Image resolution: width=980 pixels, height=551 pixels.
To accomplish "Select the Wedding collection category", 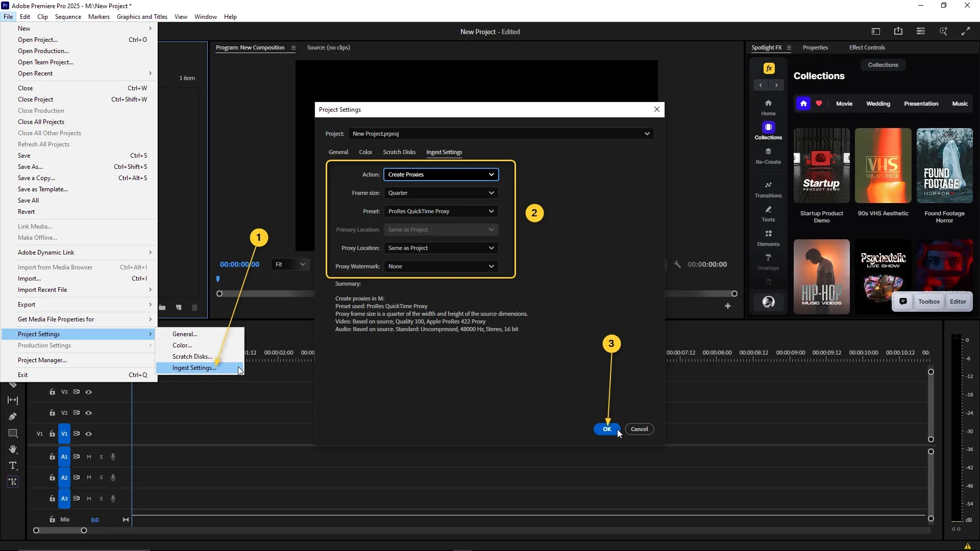I will pos(878,104).
